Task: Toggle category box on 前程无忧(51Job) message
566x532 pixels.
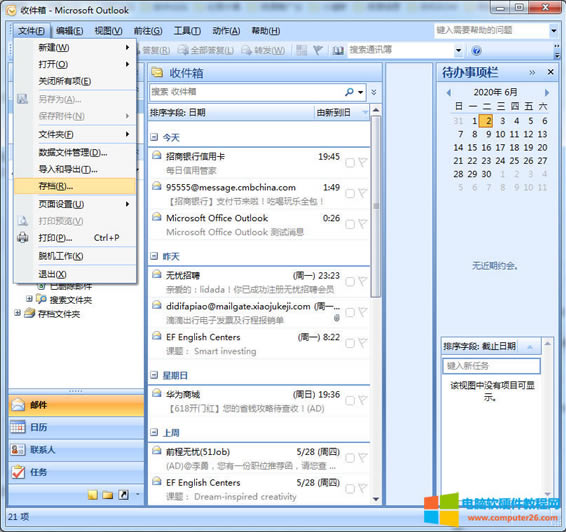Action: point(349,458)
